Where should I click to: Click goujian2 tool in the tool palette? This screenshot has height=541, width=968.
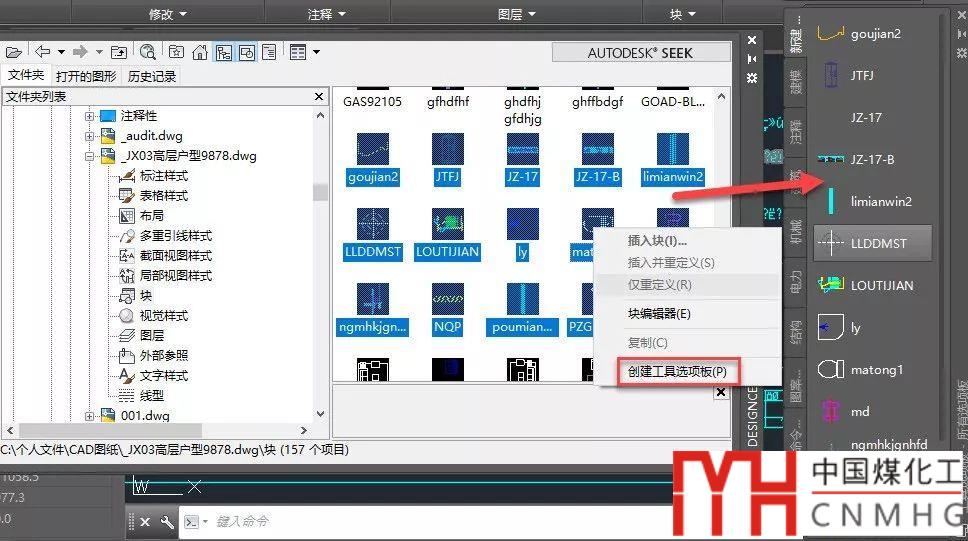[x=872, y=33]
